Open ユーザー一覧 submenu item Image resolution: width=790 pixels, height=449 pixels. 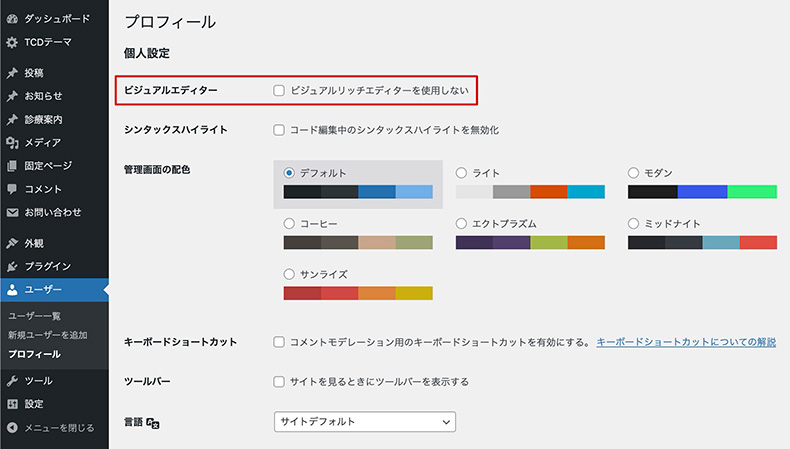click(x=34, y=316)
